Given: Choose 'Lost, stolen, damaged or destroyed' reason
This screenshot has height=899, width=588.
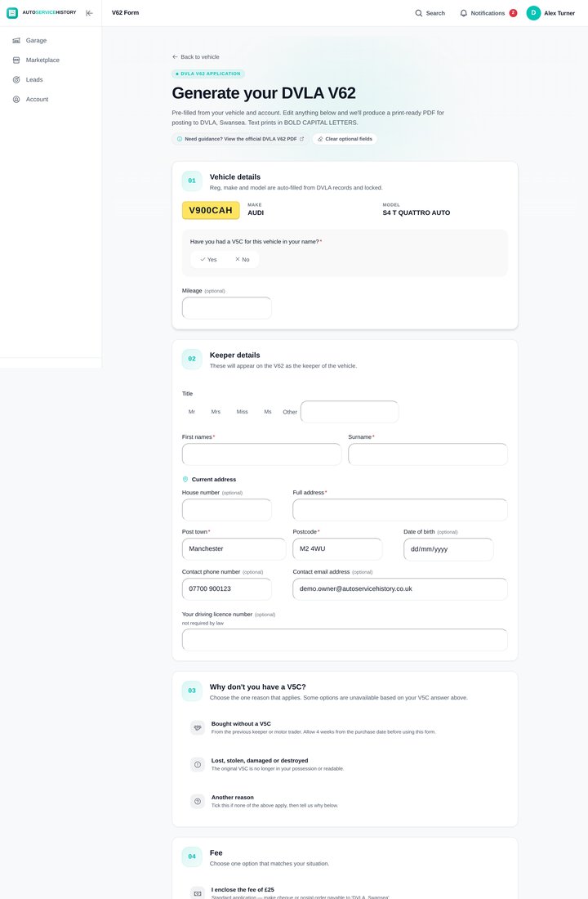Looking at the screenshot, I should pos(345,764).
